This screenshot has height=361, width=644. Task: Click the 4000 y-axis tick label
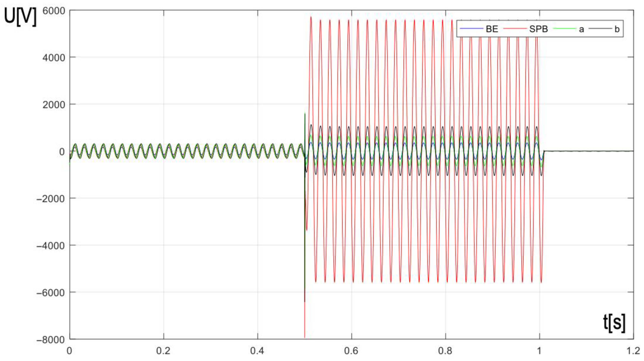tap(54, 58)
